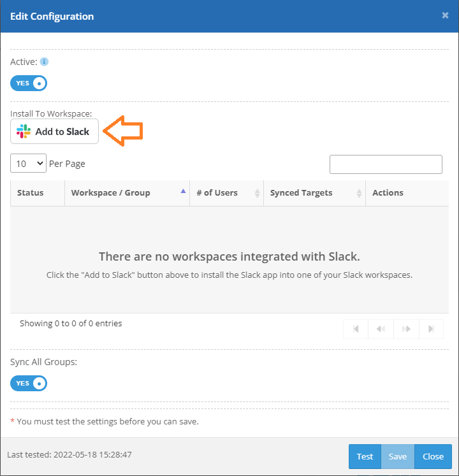
Task: Go to last page of workspaces table
Action: (431, 329)
